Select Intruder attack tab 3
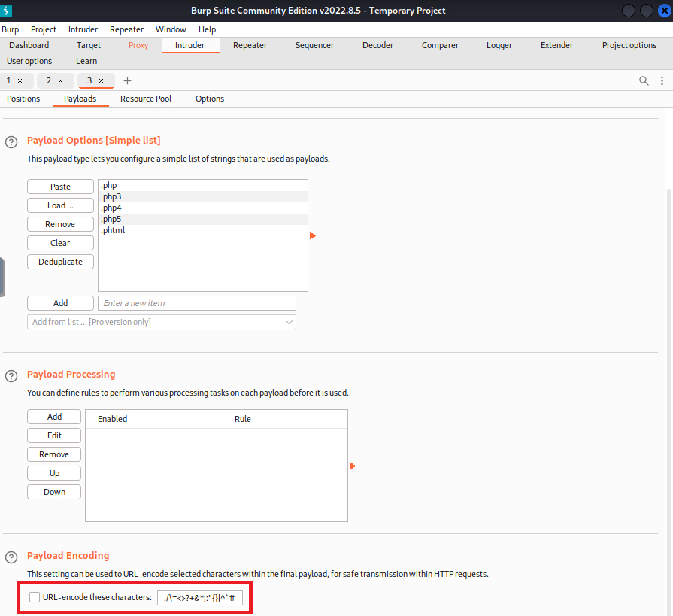 click(x=89, y=80)
